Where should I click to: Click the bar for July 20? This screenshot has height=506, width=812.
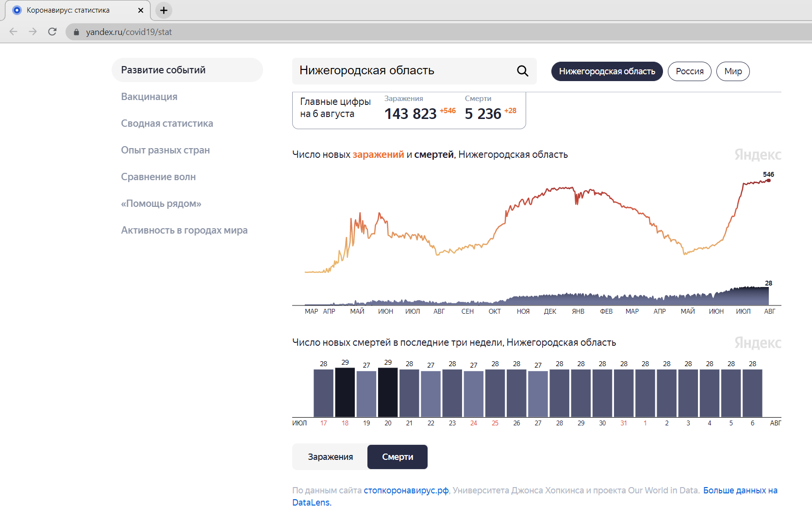[x=388, y=392]
